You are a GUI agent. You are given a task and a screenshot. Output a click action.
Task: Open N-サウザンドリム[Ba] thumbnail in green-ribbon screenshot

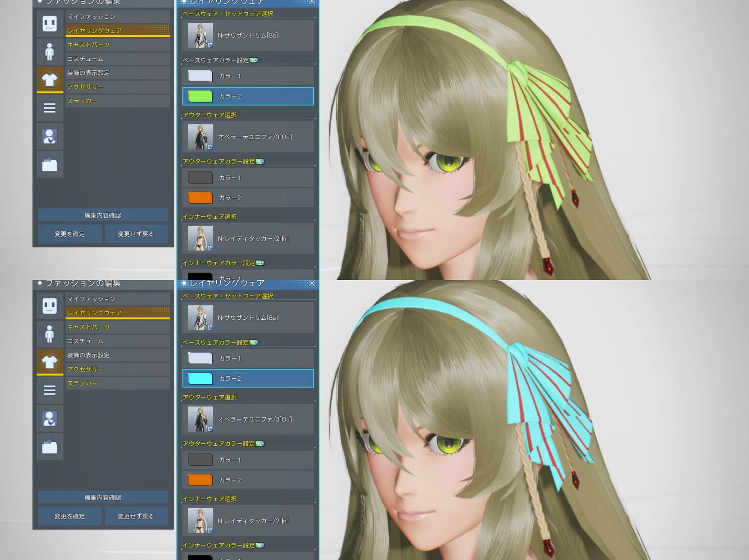[x=200, y=35]
